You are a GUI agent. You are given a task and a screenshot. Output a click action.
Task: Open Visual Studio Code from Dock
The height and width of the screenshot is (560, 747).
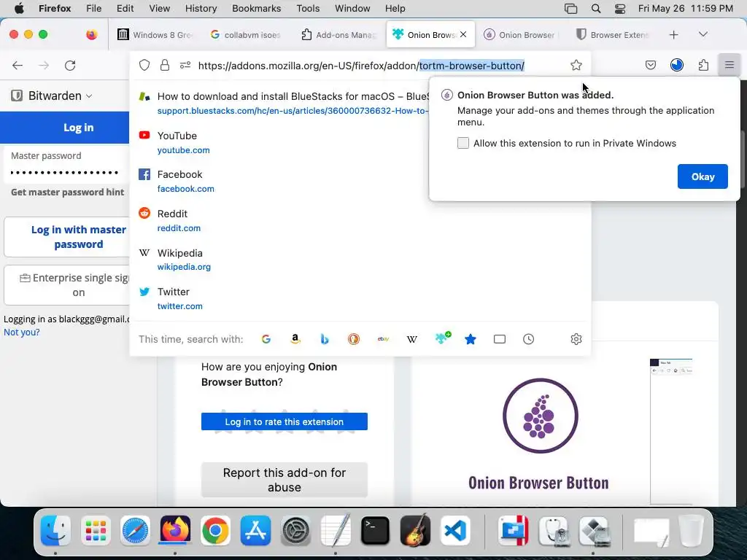click(x=455, y=531)
